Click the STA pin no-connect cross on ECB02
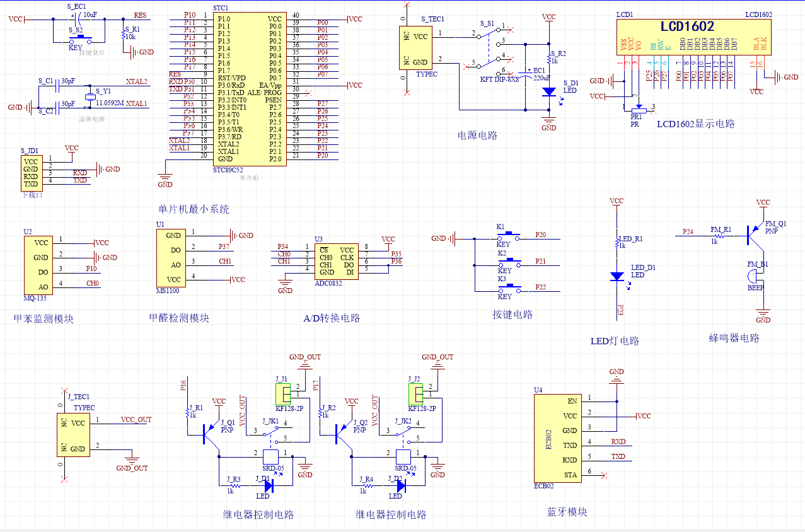805x532 pixels. point(605,475)
